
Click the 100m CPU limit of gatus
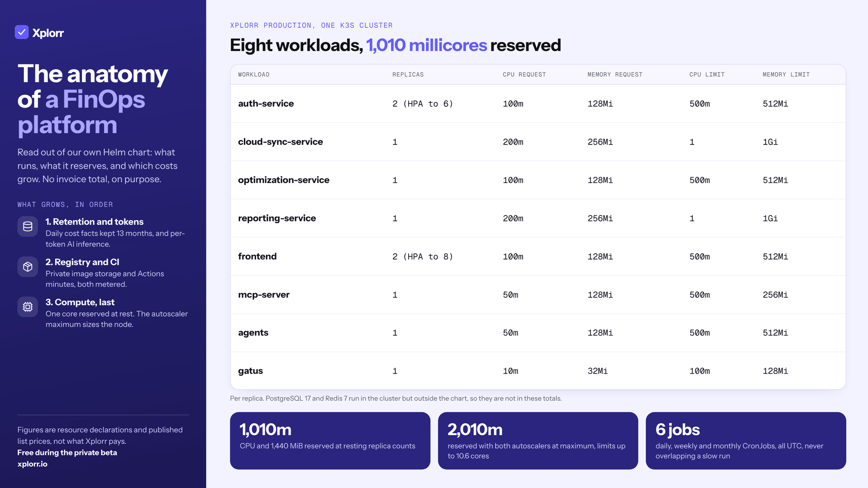(x=699, y=371)
